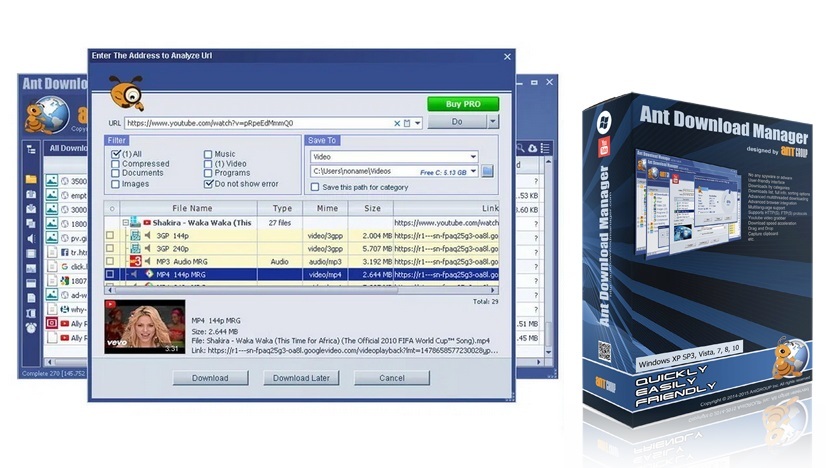Click file list scroll-left arrow
The image size is (832, 468).
click(x=110, y=290)
